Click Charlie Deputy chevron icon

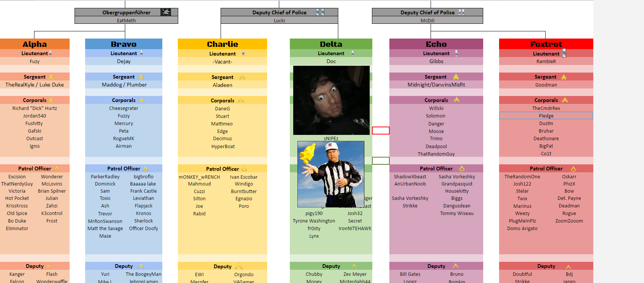coord(239,266)
